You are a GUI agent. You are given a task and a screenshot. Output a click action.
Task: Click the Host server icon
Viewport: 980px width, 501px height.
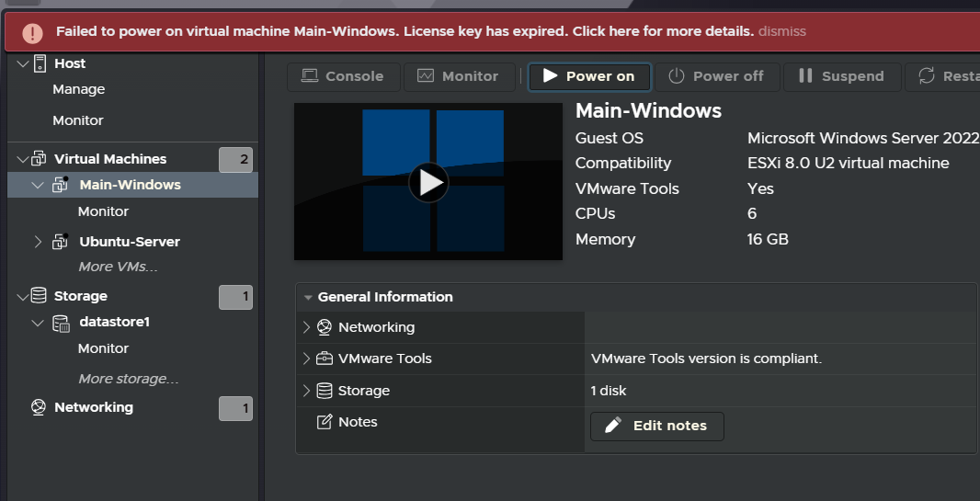[40, 63]
